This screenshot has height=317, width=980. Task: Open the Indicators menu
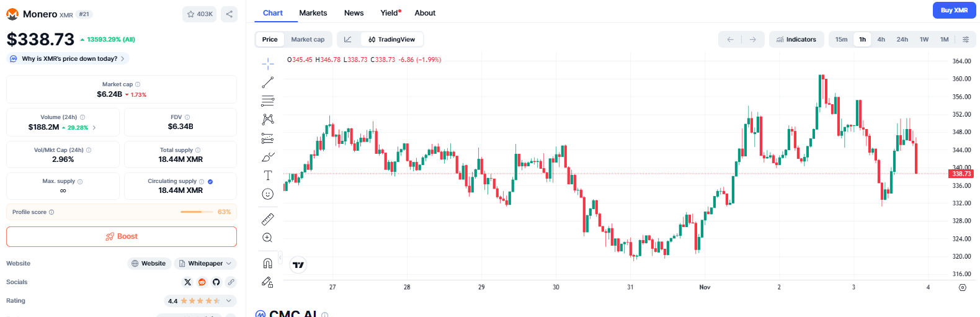pyautogui.click(x=796, y=40)
